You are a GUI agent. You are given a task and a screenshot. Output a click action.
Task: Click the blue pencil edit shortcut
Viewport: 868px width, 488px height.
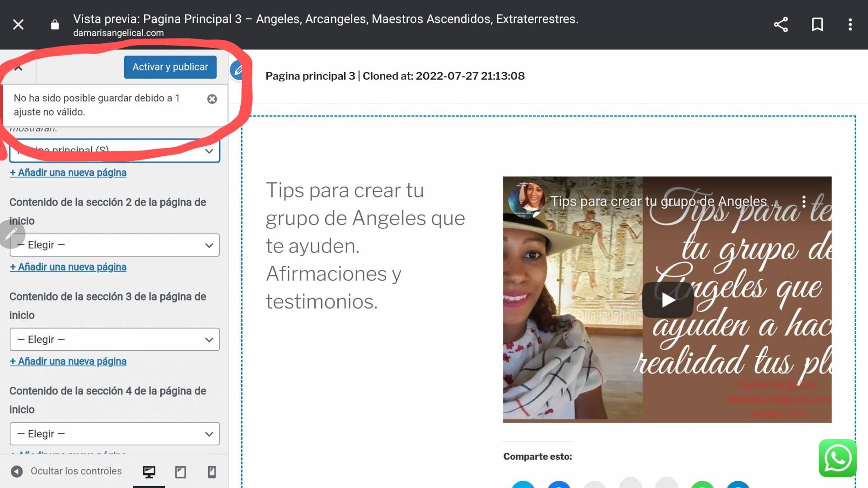238,70
